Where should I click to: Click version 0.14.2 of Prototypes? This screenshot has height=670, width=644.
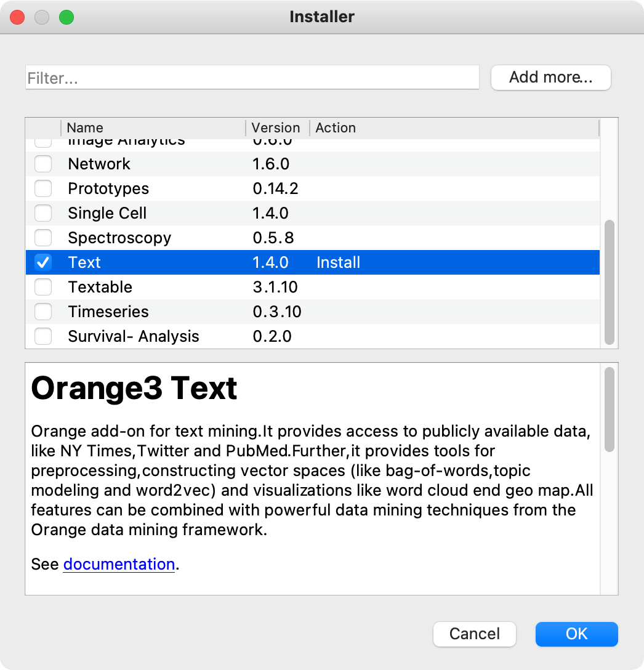276,188
